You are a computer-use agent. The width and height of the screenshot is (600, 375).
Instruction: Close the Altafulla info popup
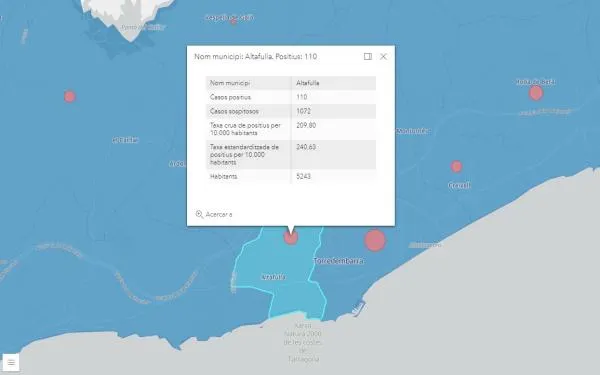383,57
